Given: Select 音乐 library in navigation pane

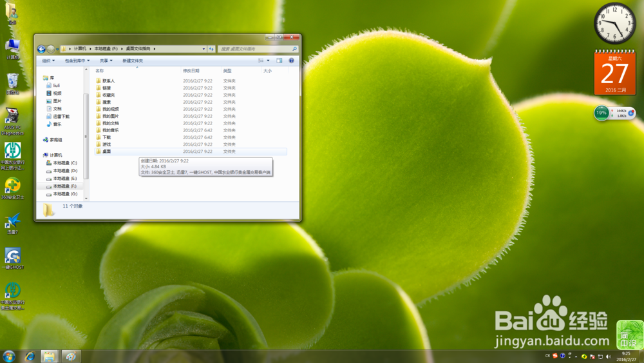Looking at the screenshot, I should tap(54, 124).
